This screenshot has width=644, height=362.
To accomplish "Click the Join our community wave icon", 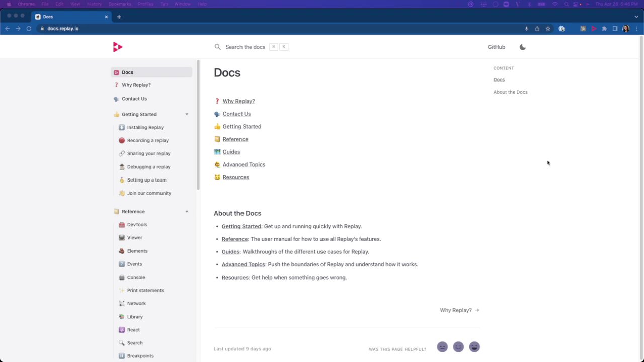I will 122,193.
